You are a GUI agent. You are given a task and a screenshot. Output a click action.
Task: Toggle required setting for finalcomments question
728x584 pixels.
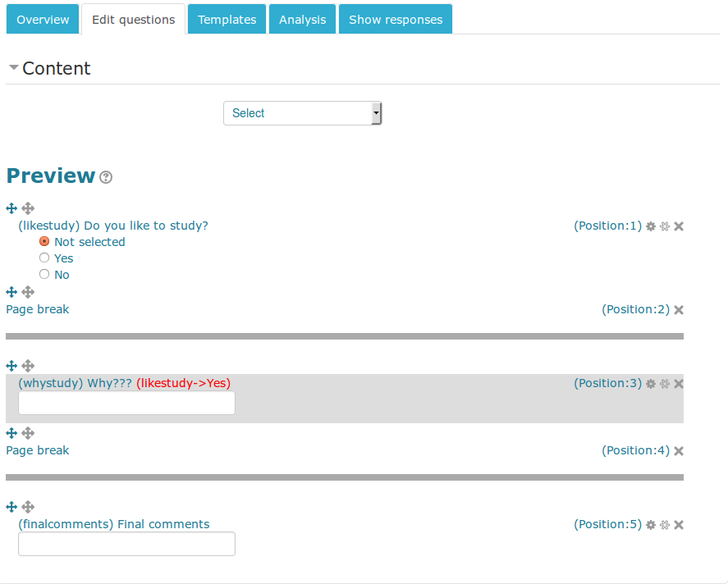tap(665, 525)
